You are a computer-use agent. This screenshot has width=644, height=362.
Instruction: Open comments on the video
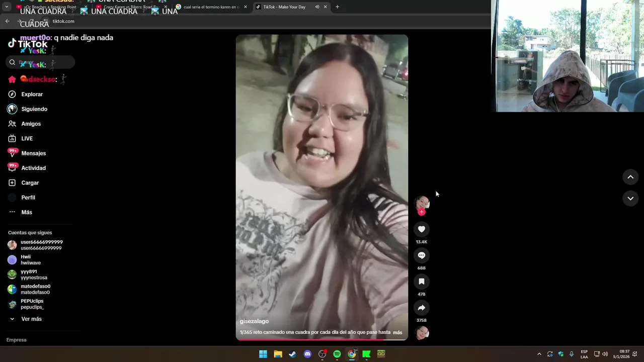pos(422,255)
